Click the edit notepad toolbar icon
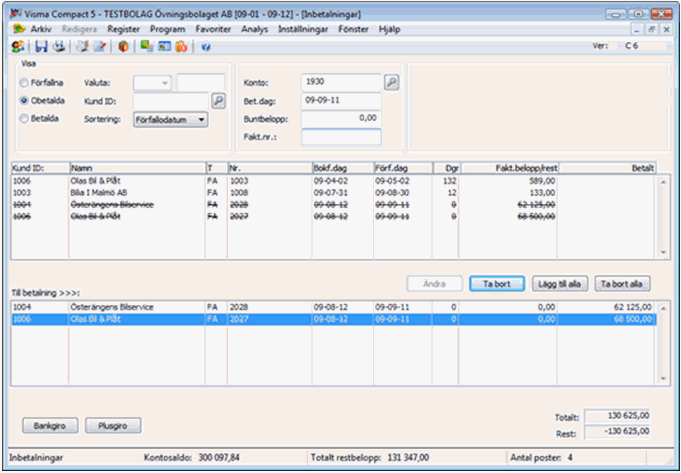The height and width of the screenshot is (473, 681). [99, 46]
